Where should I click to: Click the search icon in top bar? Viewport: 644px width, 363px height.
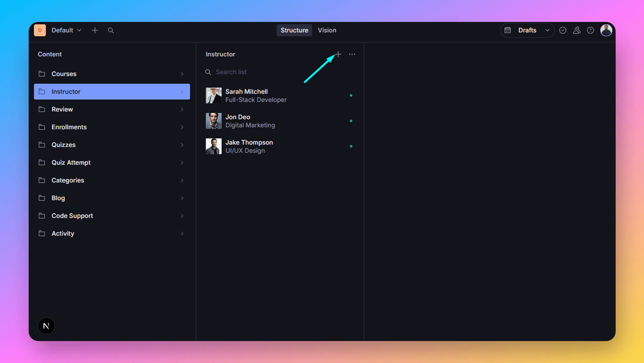(x=111, y=30)
